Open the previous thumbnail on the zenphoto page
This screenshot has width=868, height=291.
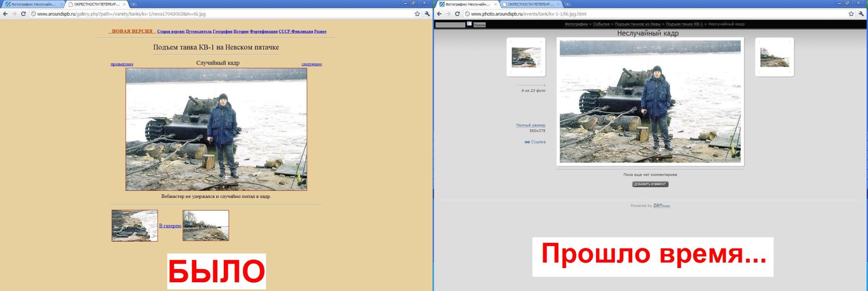[x=526, y=57]
